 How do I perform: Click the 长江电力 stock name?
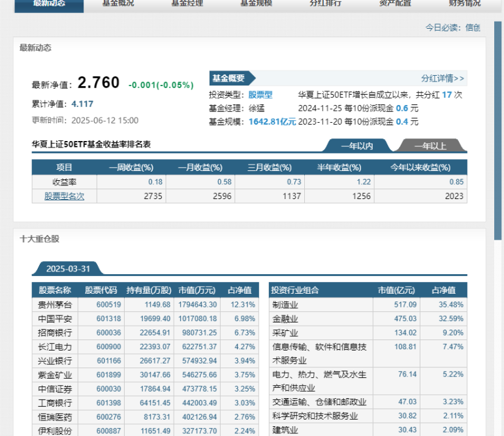pos(55,347)
